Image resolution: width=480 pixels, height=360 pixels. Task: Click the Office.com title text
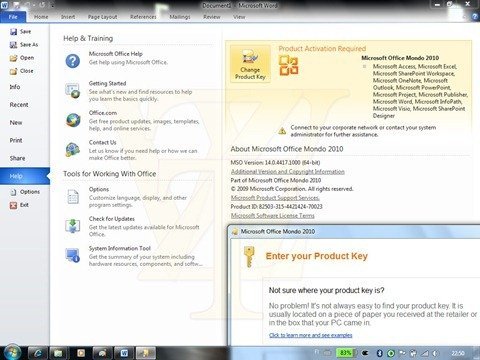click(x=103, y=113)
